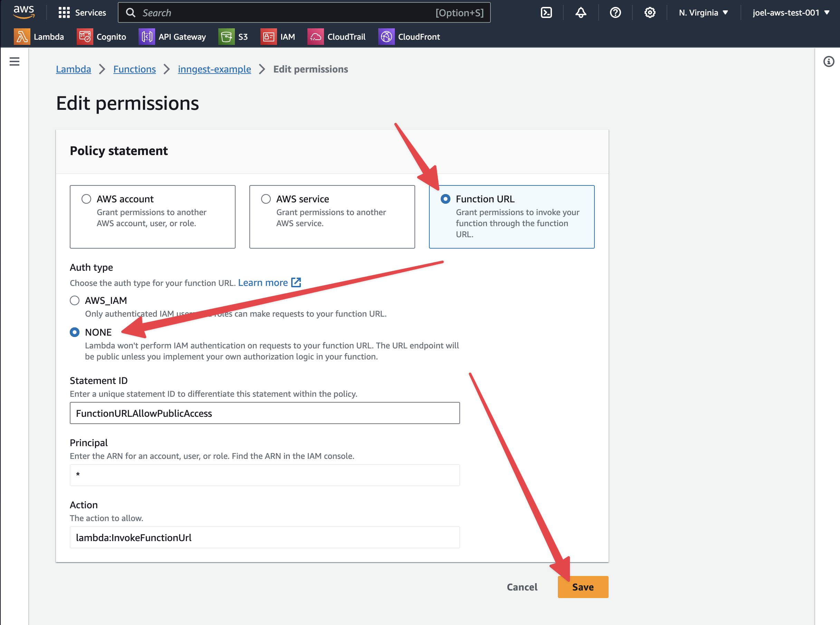
Task: Open Cognito shortcut in favorites bar
Action: (x=102, y=37)
